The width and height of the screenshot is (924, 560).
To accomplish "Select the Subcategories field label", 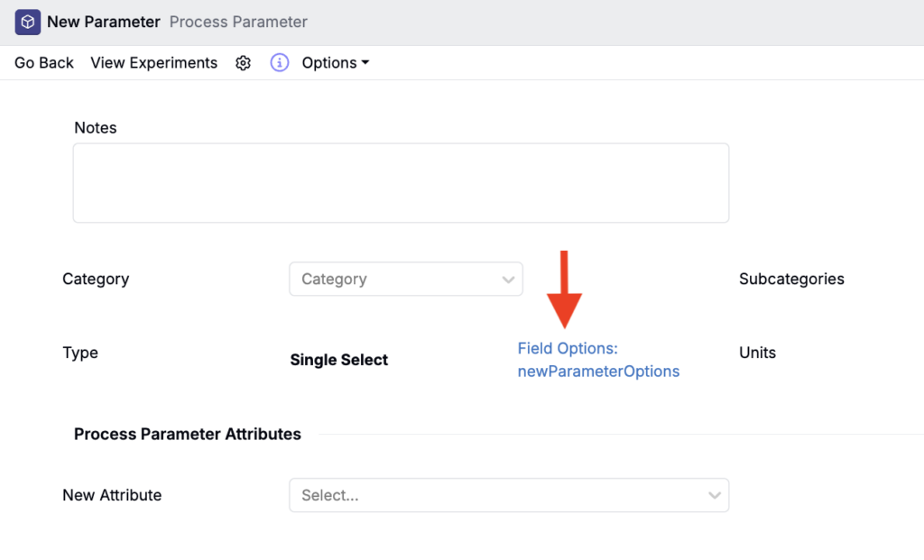I will point(791,279).
